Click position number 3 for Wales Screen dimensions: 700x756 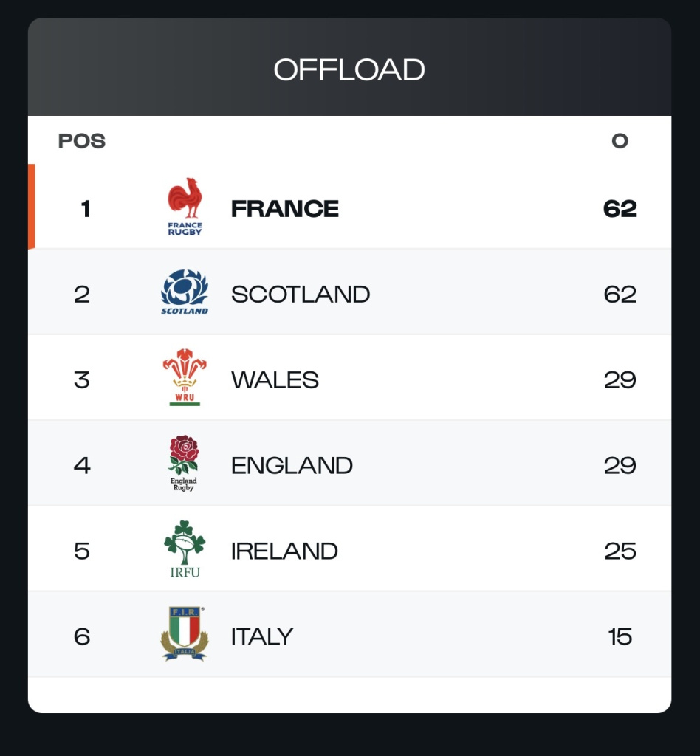click(x=82, y=380)
